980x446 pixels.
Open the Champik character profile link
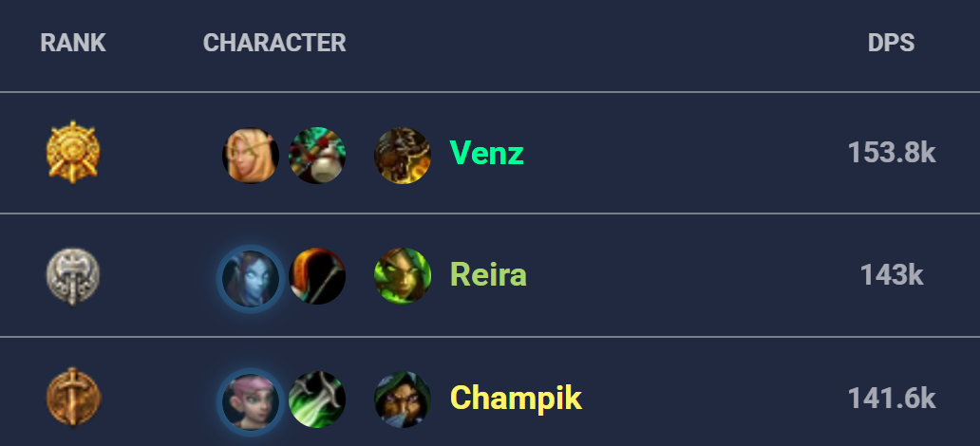point(516,398)
